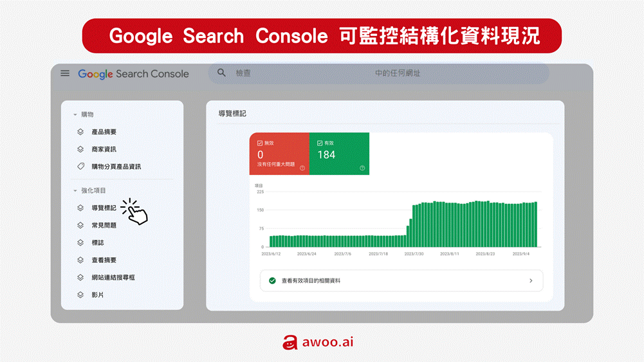Image resolution: width=644 pixels, height=362 pixels.
Task: Open 商家資訊 report
Action: pos(104,149)
